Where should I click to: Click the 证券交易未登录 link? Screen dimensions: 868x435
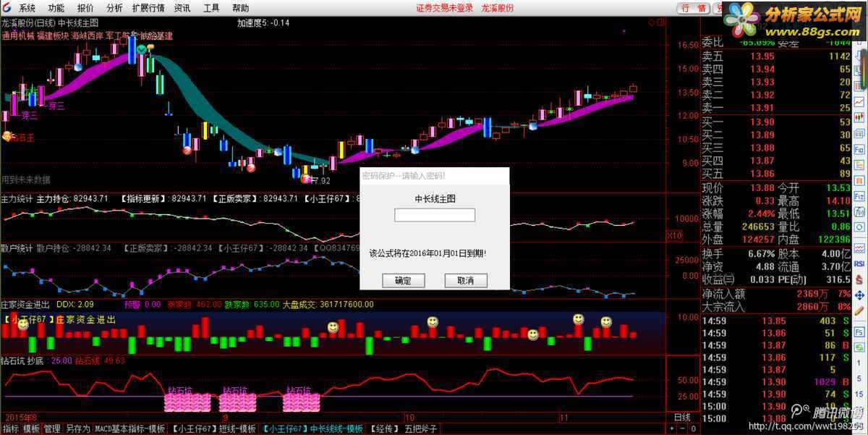coord(445,8)
